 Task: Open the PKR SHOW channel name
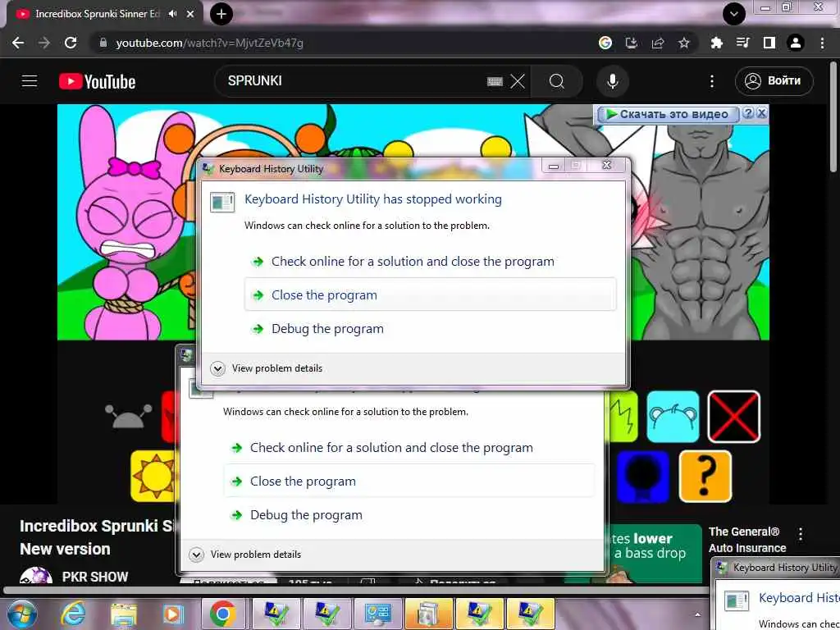[95, 577]
